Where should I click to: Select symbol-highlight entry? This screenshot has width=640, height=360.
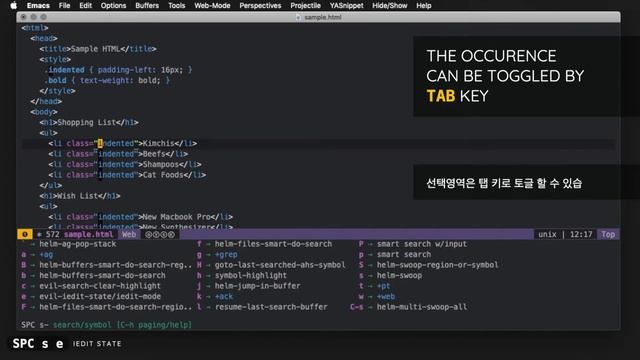click(251, 276)
